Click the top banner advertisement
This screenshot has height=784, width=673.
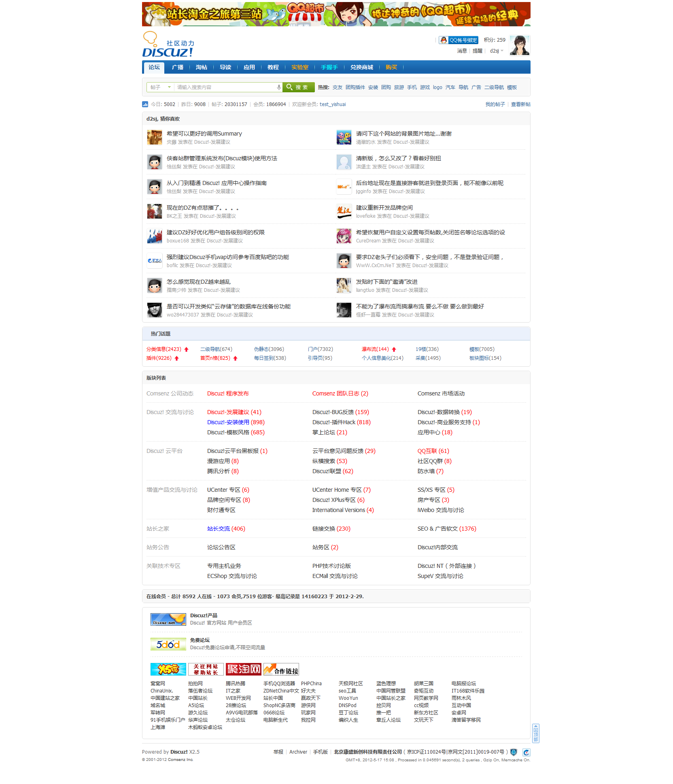(336, 14)
